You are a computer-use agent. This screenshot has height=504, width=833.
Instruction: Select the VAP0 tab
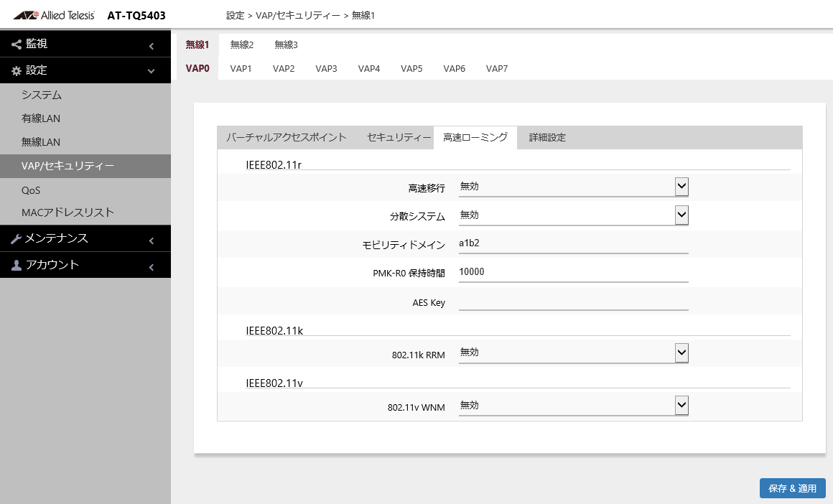click(x=197, y=68)
